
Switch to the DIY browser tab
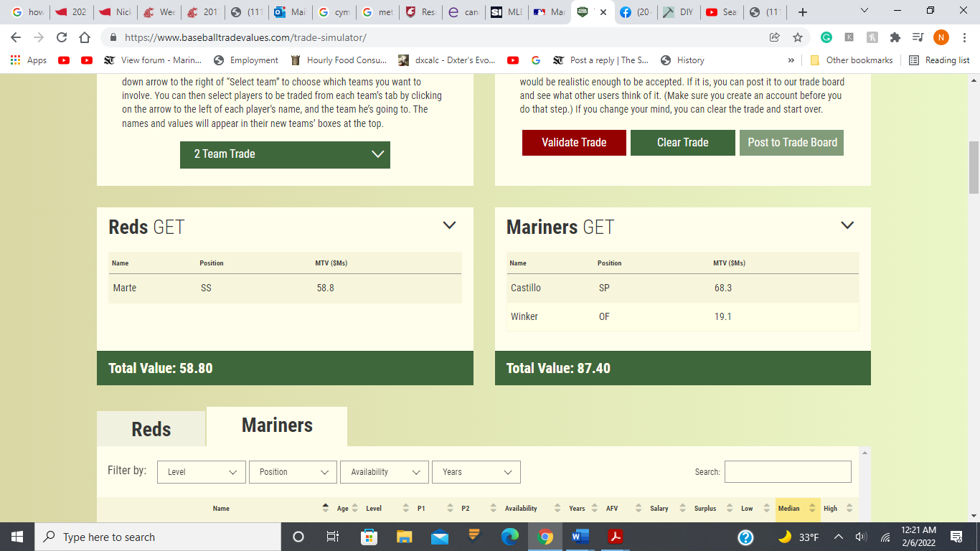point(678,12)
